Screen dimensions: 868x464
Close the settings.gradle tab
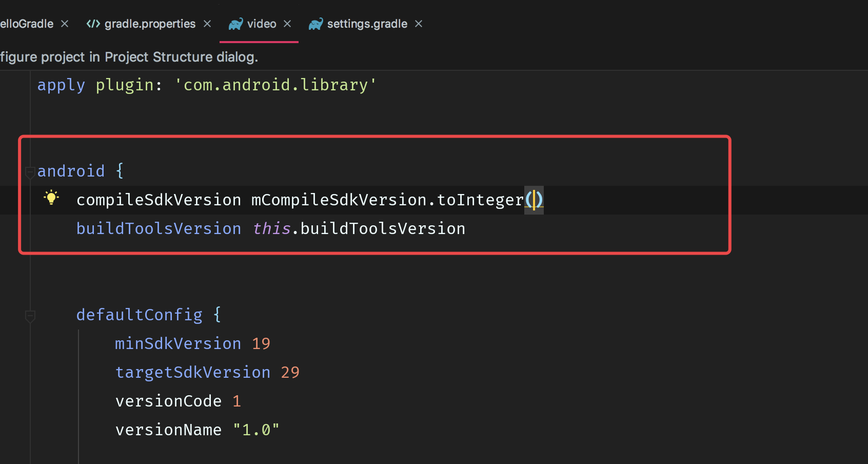(x=419, y=24)
